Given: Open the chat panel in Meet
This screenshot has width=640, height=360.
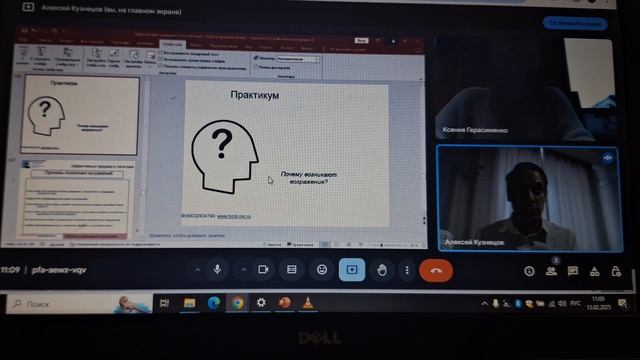Looking at the screenshot, I should tap(573, 271).
